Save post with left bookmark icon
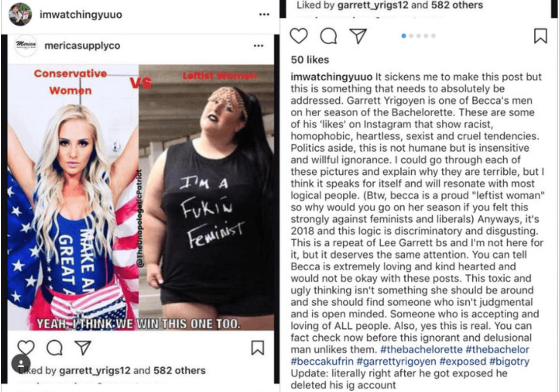Viewport: 559px width, 392px height. click(258, 348)
